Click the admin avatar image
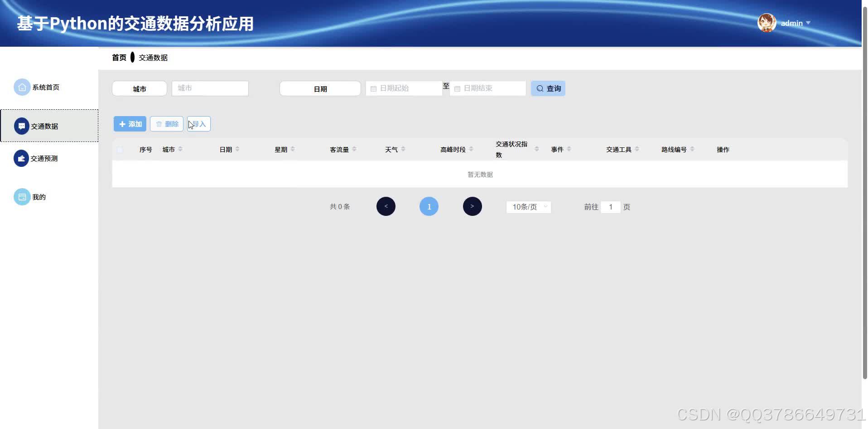 (x=766, y=23)
